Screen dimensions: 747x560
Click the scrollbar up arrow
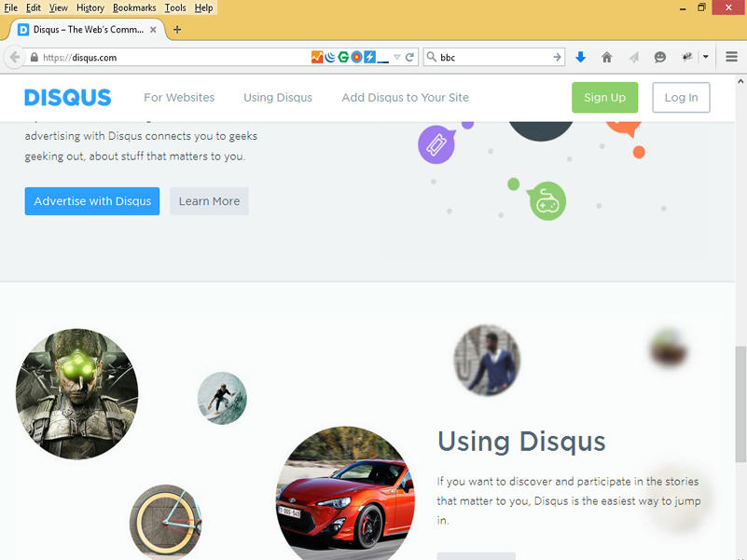pyautogui.click(x=740, y=81)
